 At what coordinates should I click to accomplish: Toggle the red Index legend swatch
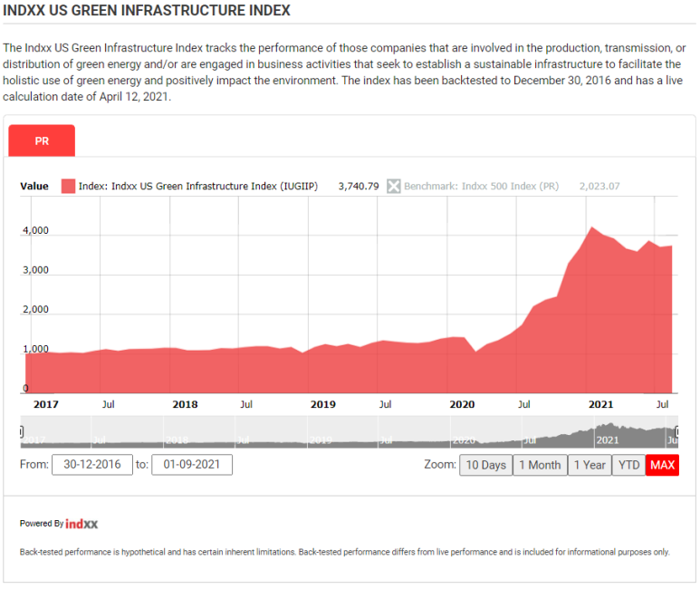(x=68, y=186)
